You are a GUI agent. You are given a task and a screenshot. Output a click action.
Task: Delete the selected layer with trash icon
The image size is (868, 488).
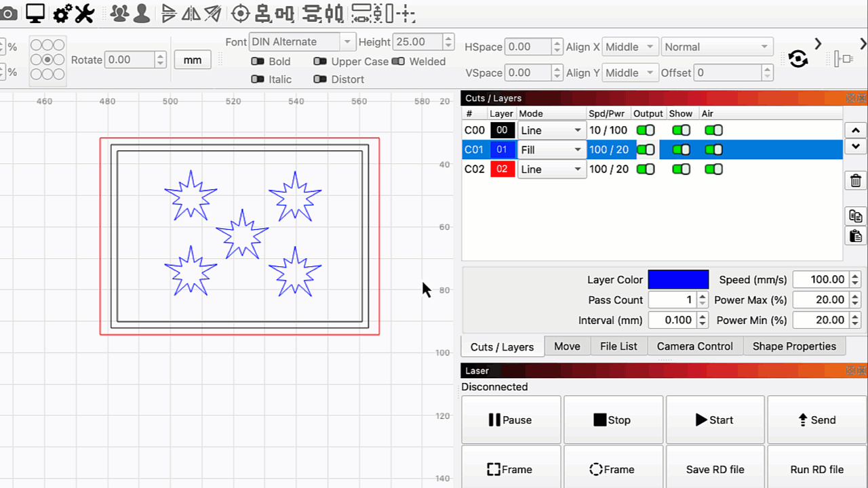[x=855, y=180]
